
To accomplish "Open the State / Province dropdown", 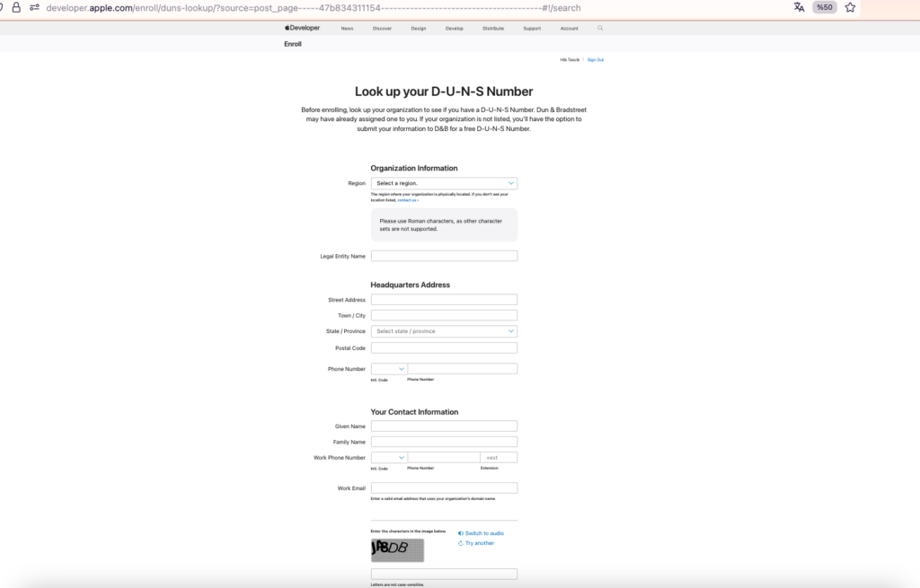I will [444, 331].
